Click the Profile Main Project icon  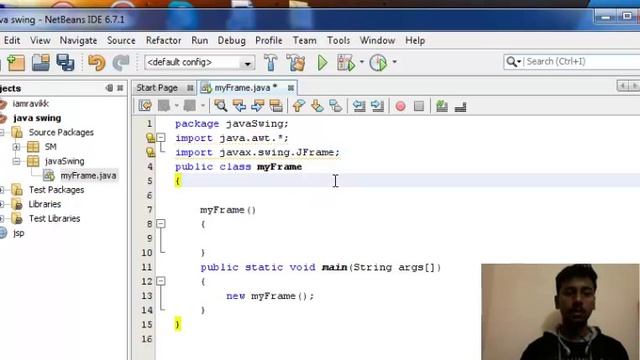pyautogui.click(x=378, y=62)
